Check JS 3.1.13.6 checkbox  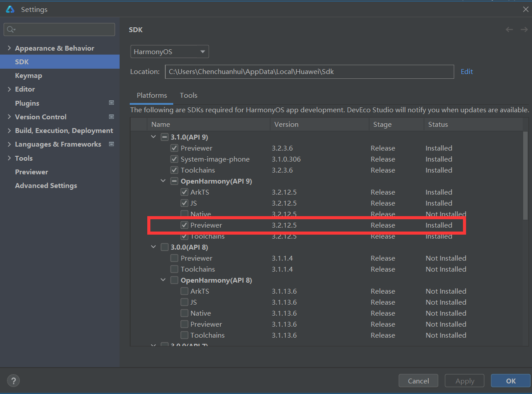pyautogui.click(x=185, y=302)
